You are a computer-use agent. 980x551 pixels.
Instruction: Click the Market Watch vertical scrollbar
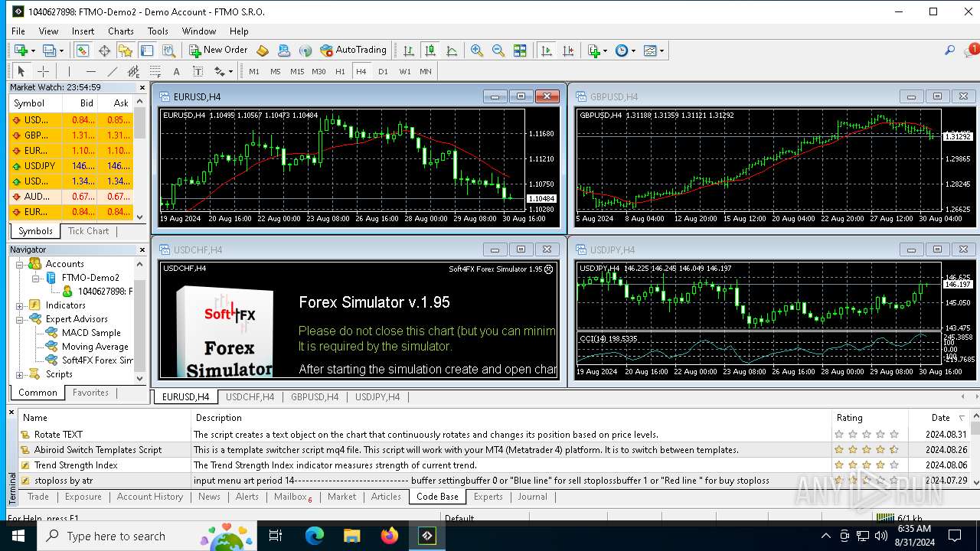(x=140, y=158)
